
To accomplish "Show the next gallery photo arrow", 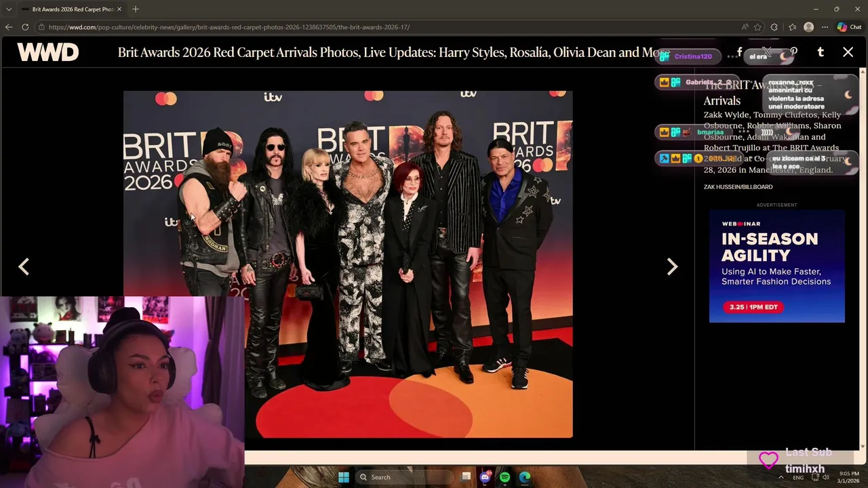I will (x=672, y=267).
